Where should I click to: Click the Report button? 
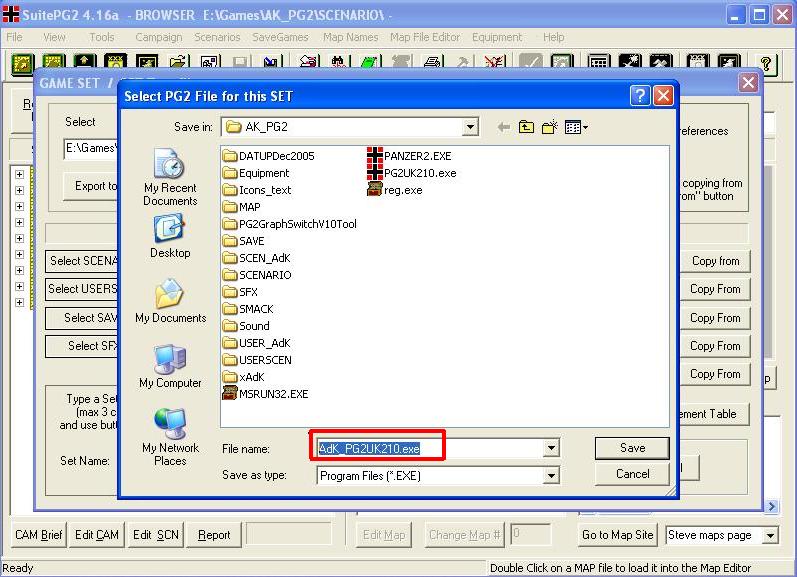(214, 535)
